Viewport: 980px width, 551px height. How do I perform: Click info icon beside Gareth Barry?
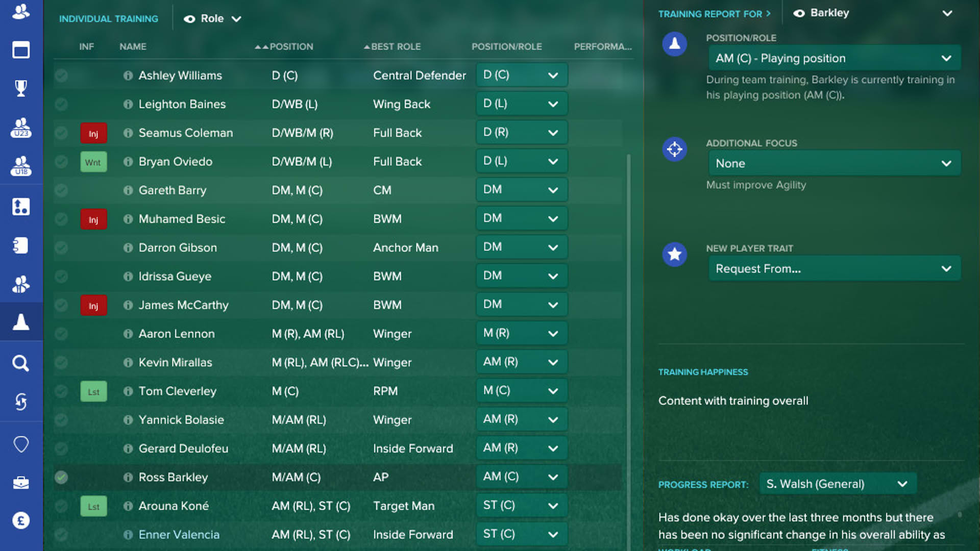[x=128, y=190]
